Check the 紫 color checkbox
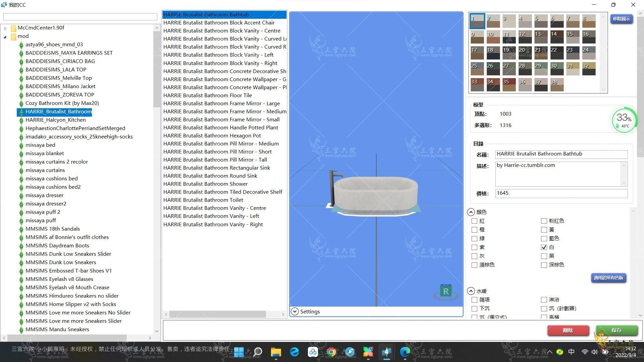 pos(474,247)
